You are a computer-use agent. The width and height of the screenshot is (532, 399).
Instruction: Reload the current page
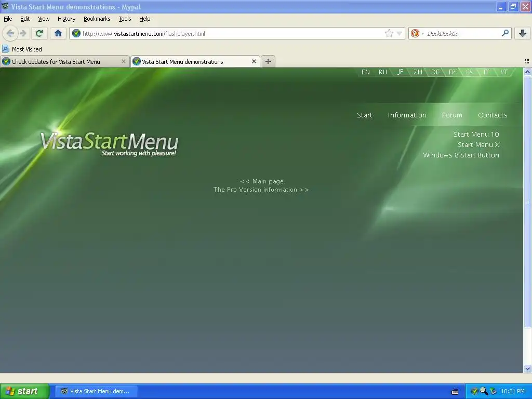click(39, 33)
